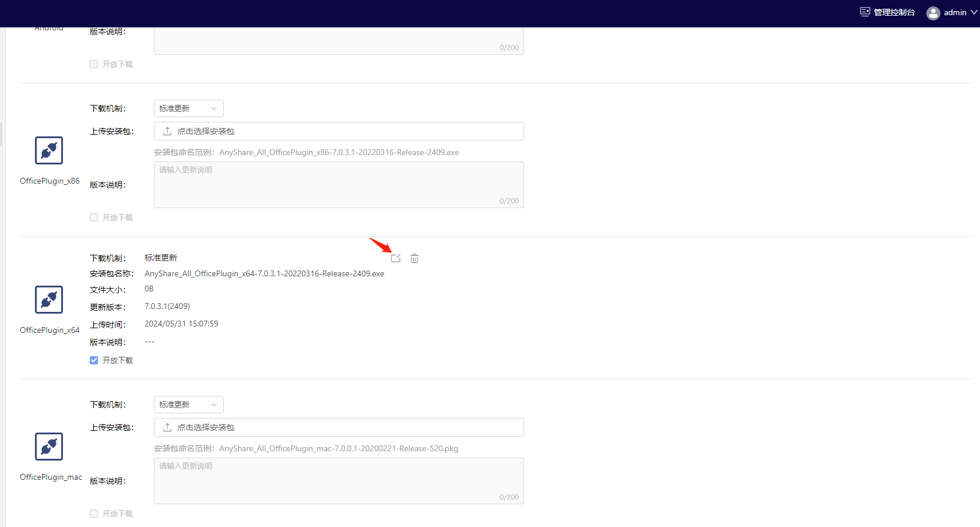Open 下载机制 dropdown for OfficePlugin_x86

[x=188, y=108]
